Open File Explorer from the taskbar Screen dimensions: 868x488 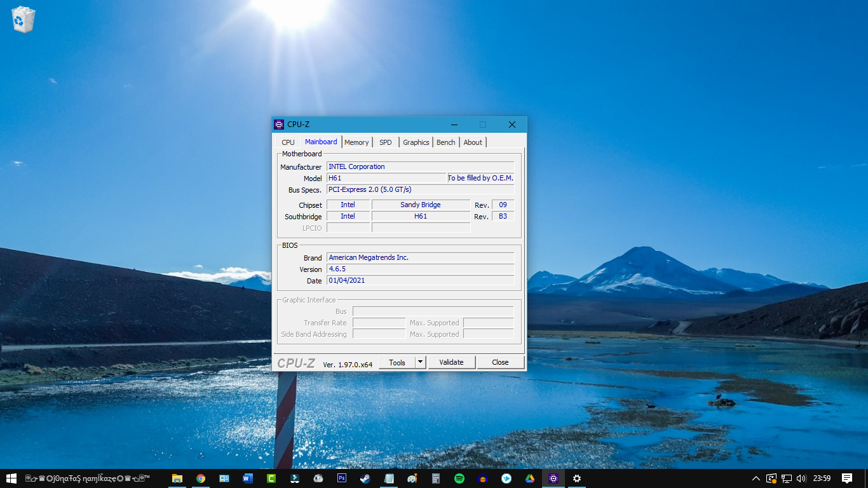177,478
